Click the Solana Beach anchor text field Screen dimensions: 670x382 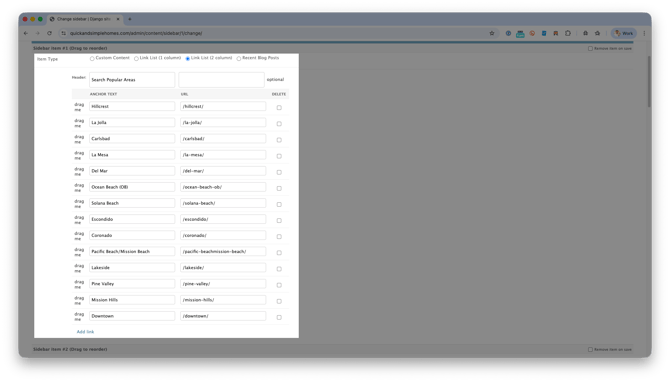tap(132, 203)
